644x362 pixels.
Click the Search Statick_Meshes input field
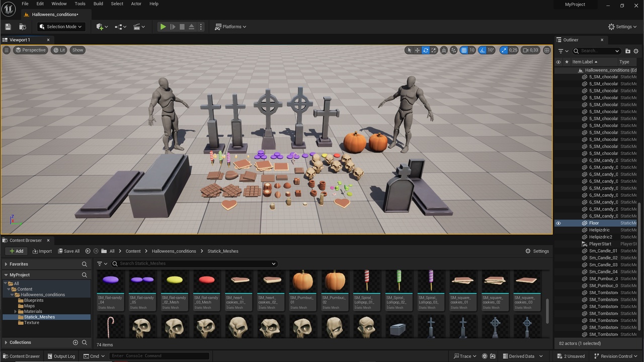click(194, 263)
